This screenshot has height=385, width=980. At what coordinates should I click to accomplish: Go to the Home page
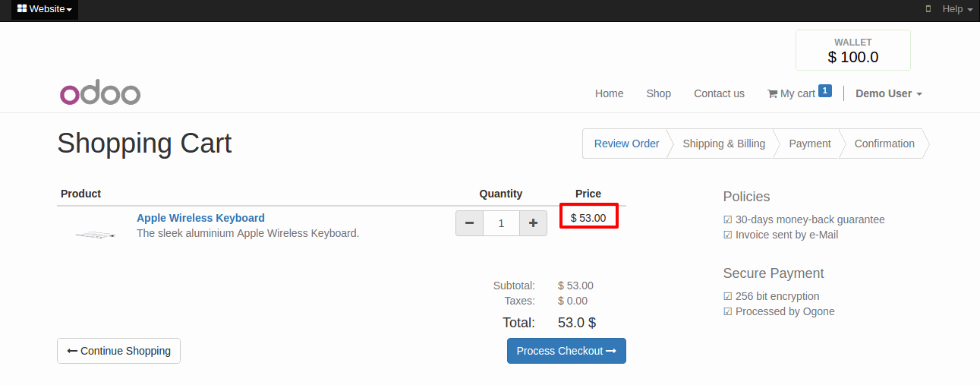[610, 93]
